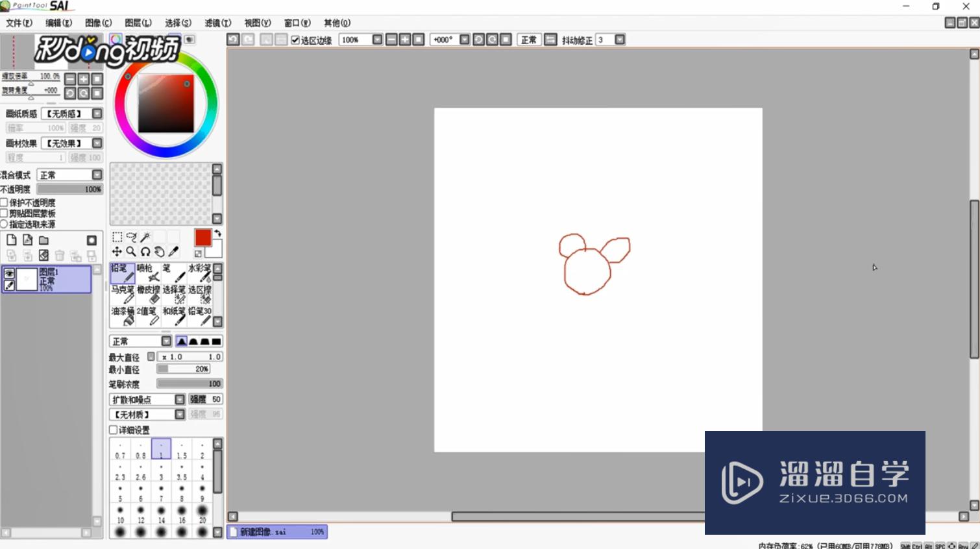Open the 图像(C) menu
Viewport: 980px width, 549px height.
pyautogui.click(x=99, y=23)
